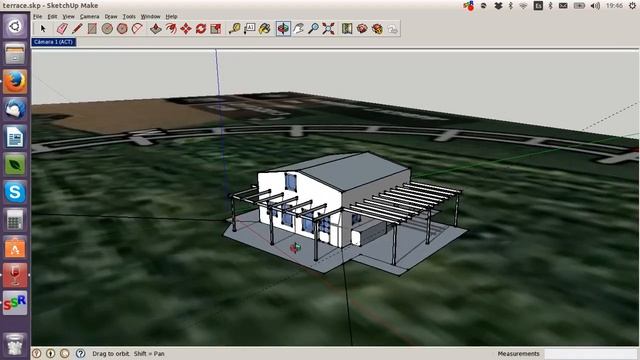Open LibreOffice Writer from the dock

[15, 137]
